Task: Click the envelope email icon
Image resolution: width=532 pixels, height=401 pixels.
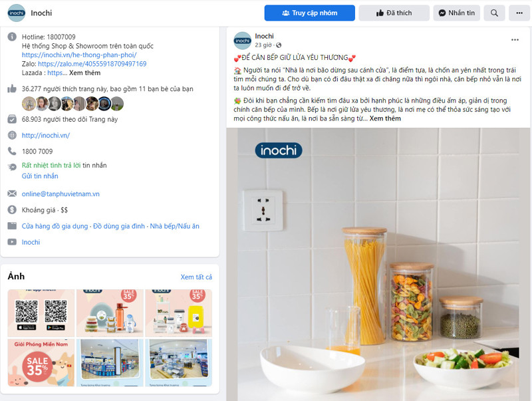Action: 12,194
